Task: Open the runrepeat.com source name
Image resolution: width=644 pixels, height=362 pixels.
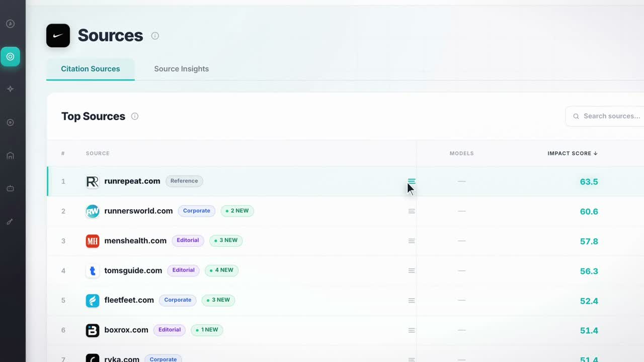Action: pyautogui.click(x=132, y=181)
